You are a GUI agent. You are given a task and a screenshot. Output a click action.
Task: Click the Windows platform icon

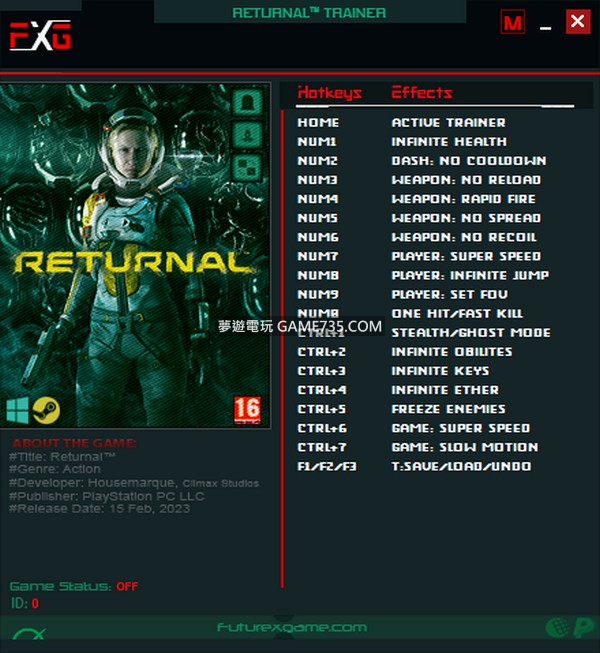pyautogui.click(x=17, y=410)
